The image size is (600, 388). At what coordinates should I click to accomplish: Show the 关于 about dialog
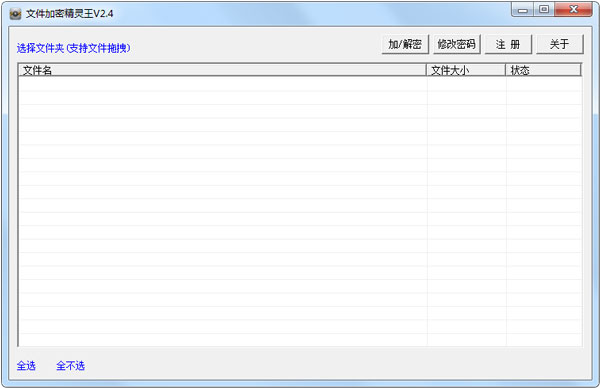(x=559, y=44)
